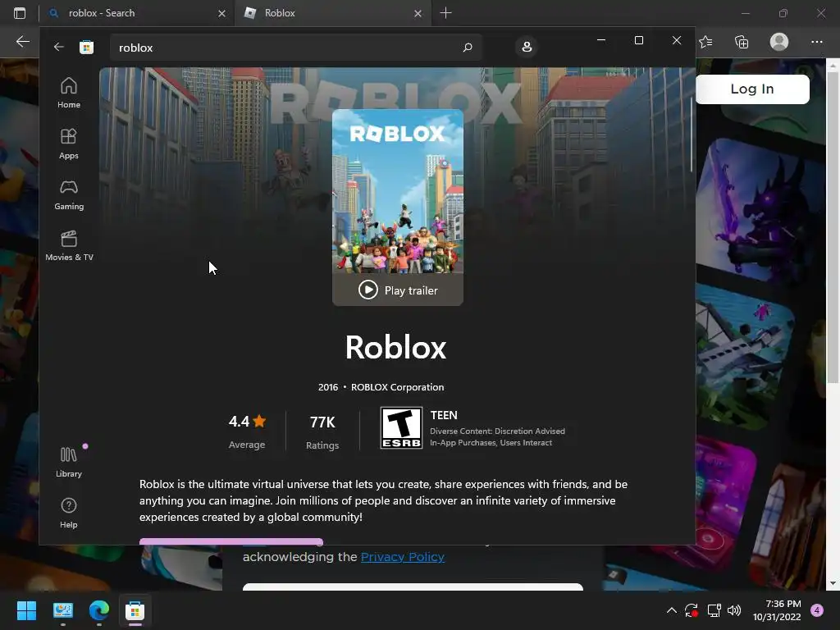Click the Roblox app title heading
Image resolution: width=840 pixels, height=630 pixels.
coord(396,347)
